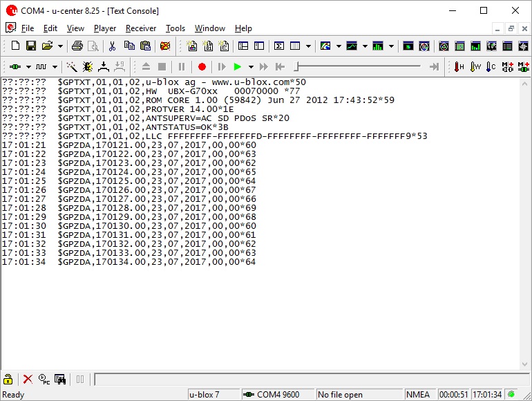
Task: Open the Table view icon
Action: 295,46
